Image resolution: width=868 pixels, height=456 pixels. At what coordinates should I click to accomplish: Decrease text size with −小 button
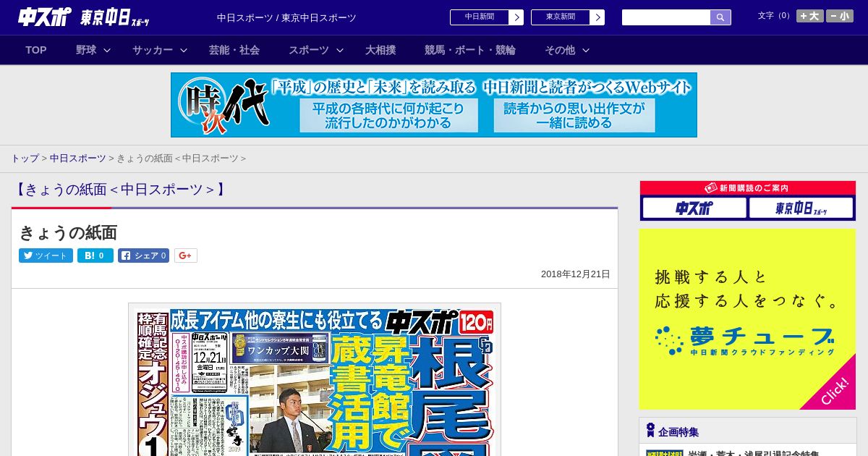(x=840, y=16)
